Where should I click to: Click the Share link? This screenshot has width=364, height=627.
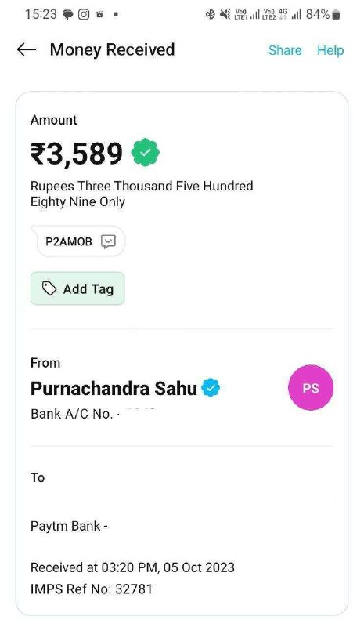pos(285,50)
